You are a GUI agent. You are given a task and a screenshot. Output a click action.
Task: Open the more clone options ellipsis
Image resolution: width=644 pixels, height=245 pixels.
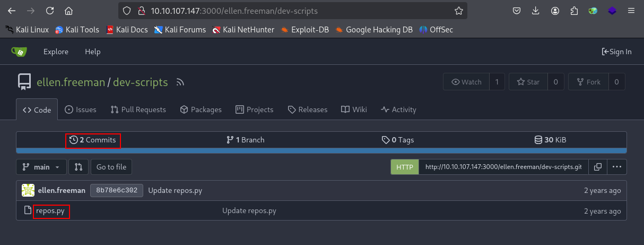pyautogui.click(x=616, y=167)
